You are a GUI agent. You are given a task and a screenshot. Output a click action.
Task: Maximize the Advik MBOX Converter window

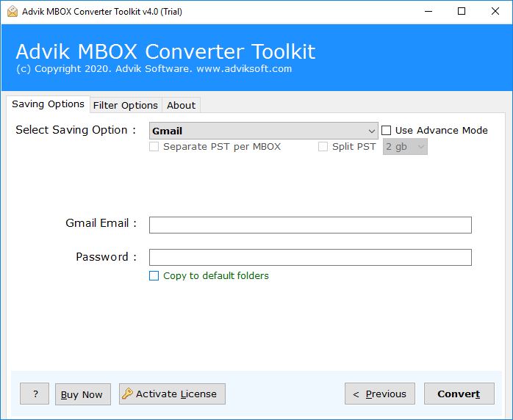pyautogui.click(x=462, y=12)
